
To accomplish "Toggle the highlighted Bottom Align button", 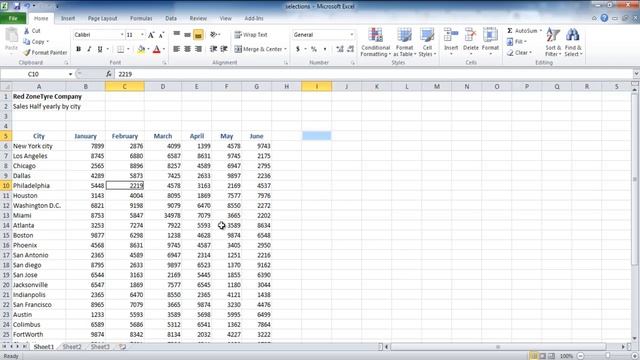I will click(198, 35).
